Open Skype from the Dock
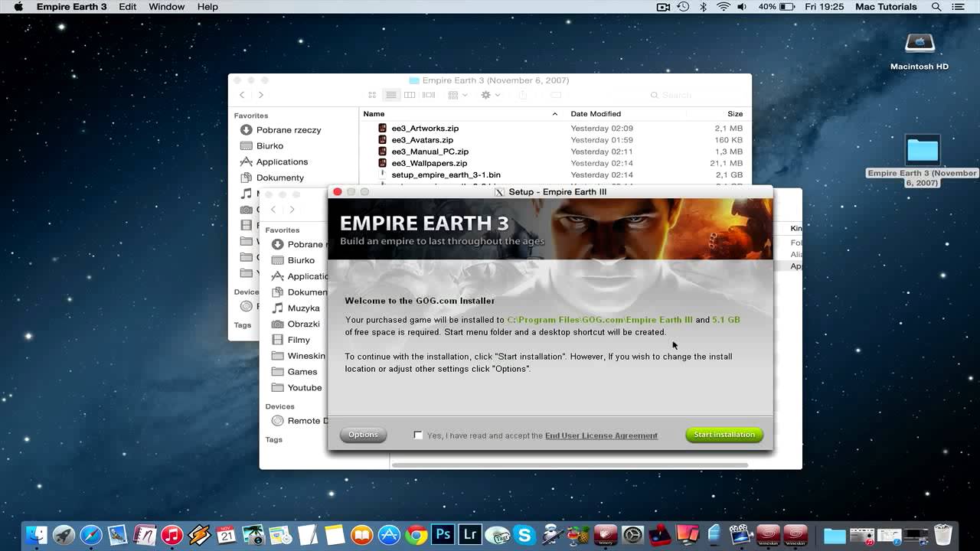This screenshot has height=551, width=980. tap(524, 534)
